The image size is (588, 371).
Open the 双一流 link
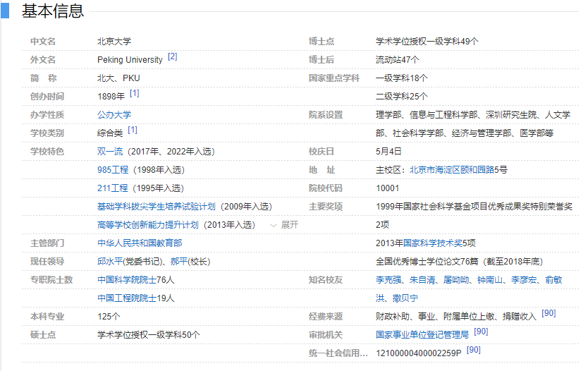tap(110, 152)
